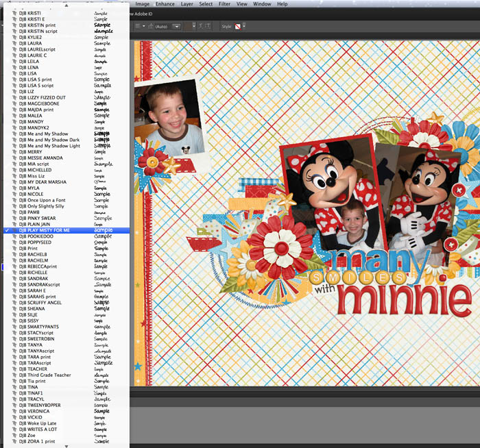Select the DJB MAJDA print font
Screen dimensions: 480x448
pos(67,110)
